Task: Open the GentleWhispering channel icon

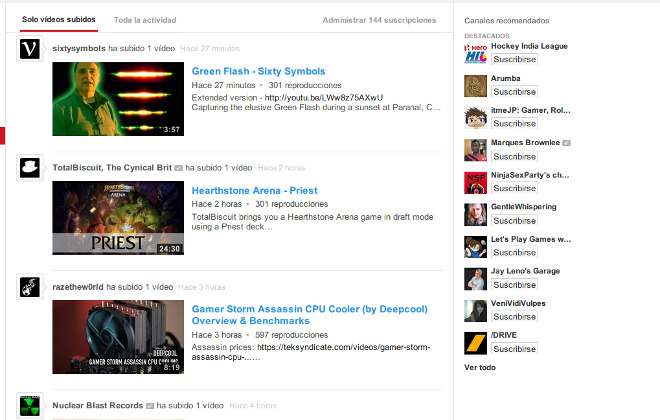Action: tap(475, 215)
